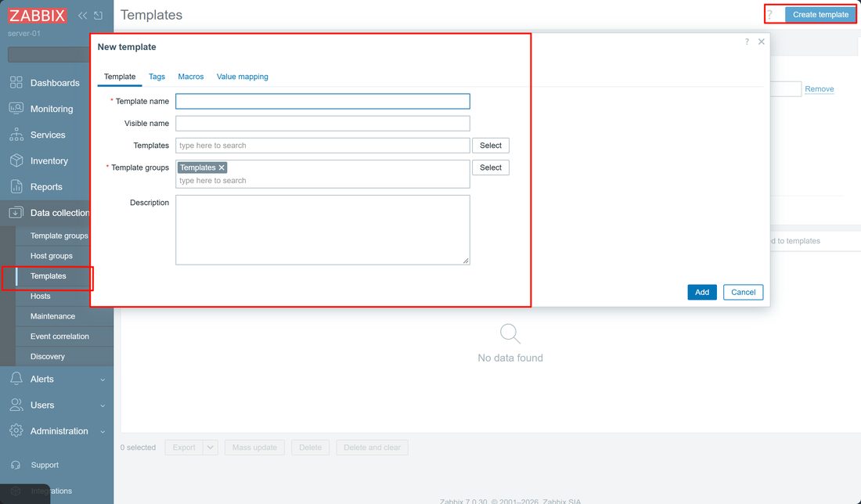The height and width of the screenshot is (504, 861).
Task: Click the Mass update button
Action: (x=254, y=448)
